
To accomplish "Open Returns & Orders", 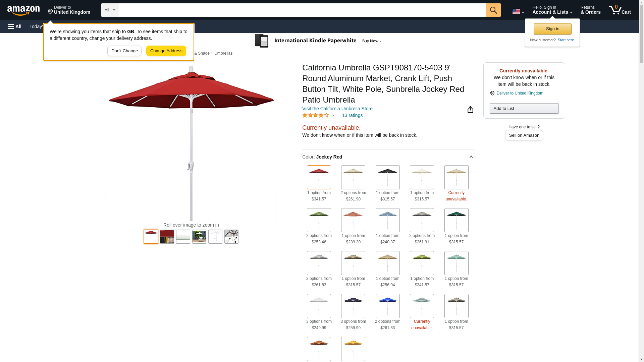I will [x=590, y=10].
